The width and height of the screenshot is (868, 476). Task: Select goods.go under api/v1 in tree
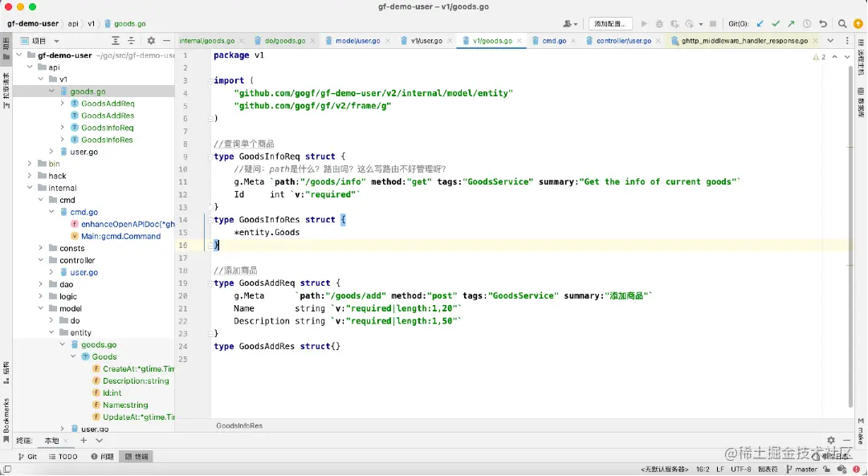88,92
